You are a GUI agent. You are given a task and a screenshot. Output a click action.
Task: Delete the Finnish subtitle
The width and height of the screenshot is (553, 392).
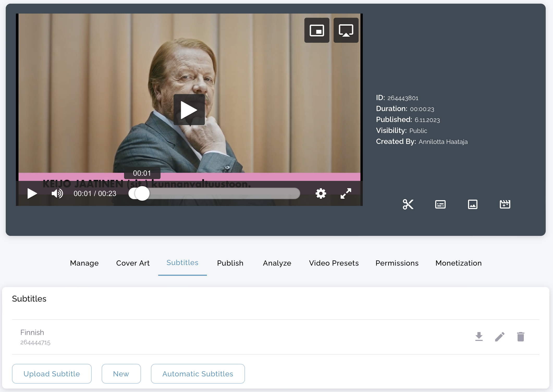point(520,336)
